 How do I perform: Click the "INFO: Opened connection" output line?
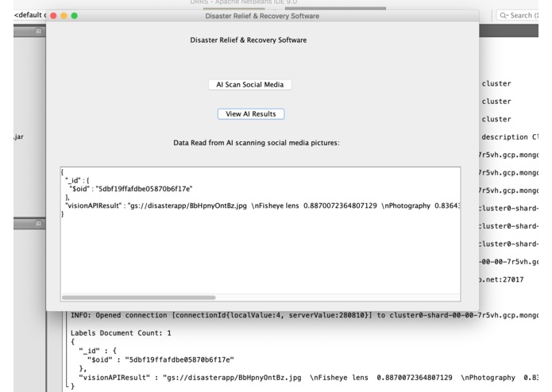(x=304, y=315)
